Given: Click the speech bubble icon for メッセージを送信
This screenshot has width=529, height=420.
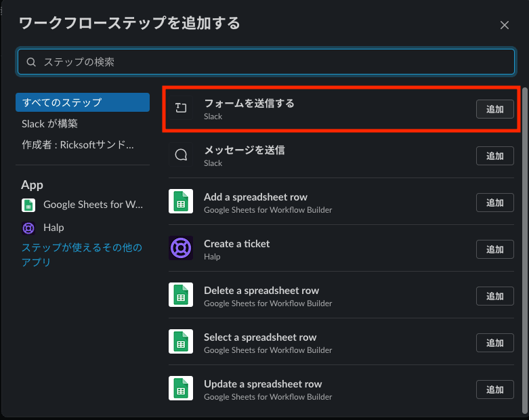Looking at the screenshot, I should (181, 155).
